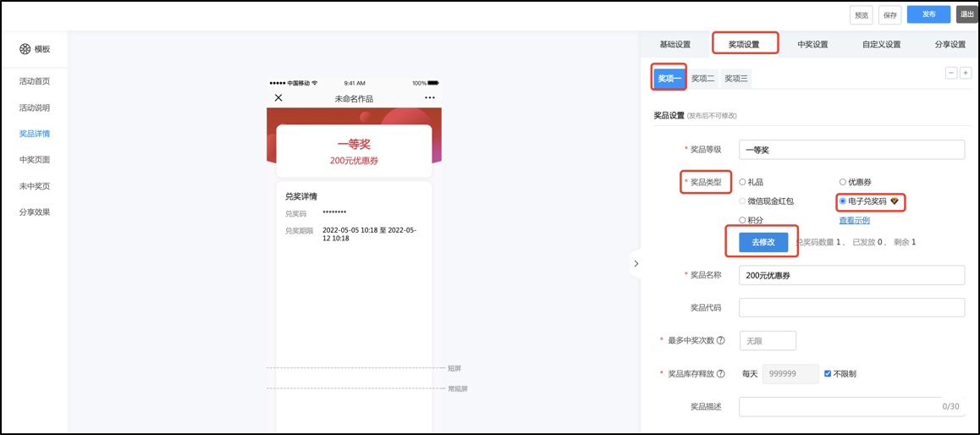The width and height of the screenshot is (980, 435).
Task: Select the 礼品 prize type radio button
Action: 743,182
